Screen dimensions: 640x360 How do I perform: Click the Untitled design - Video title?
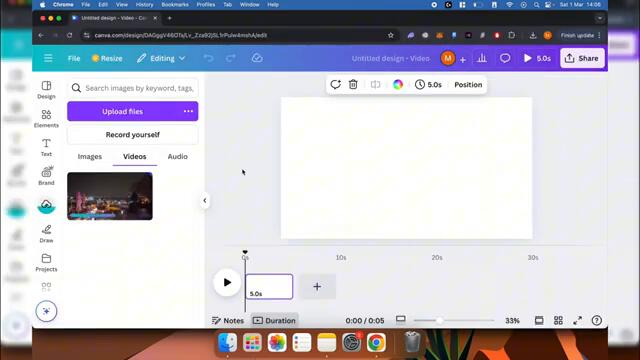[391, 58]
